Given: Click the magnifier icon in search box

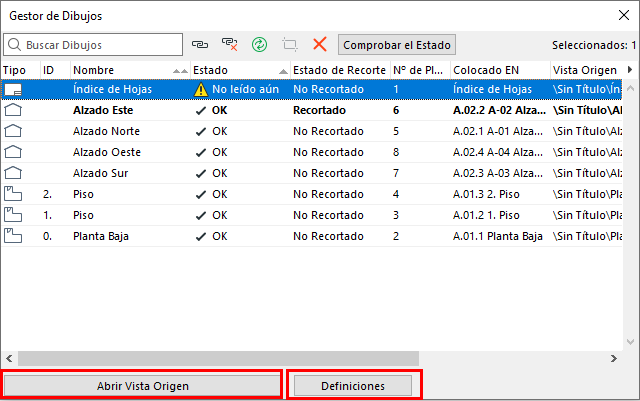Looking at the screenshot, I should [14, 45].
